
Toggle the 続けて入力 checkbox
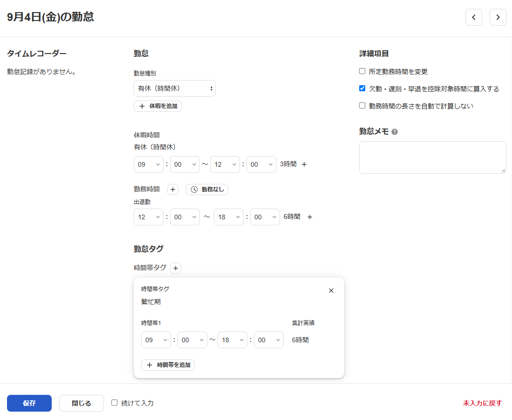(114, 403)
